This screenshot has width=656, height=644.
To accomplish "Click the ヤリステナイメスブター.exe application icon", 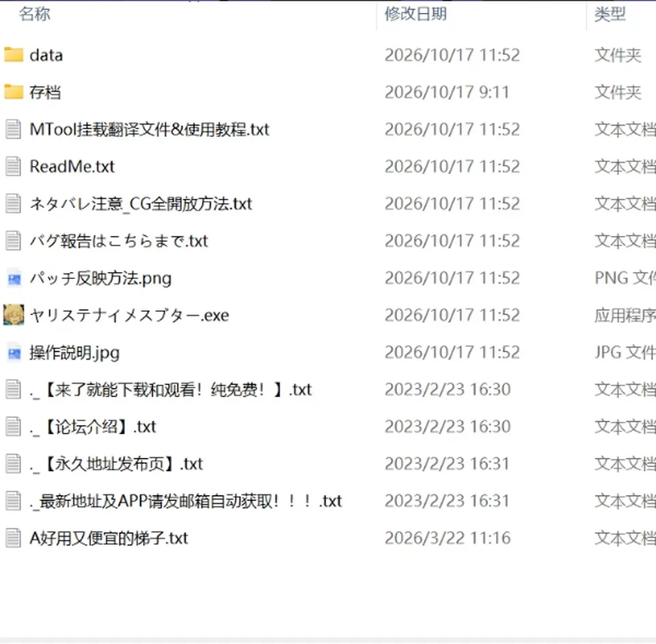I will pos(14,315).
